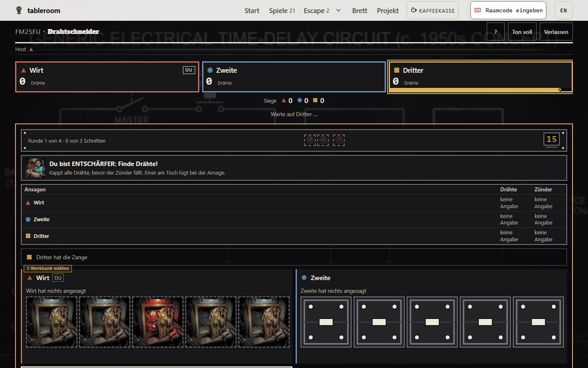Switch language with the EN toggle

[563, 10]
